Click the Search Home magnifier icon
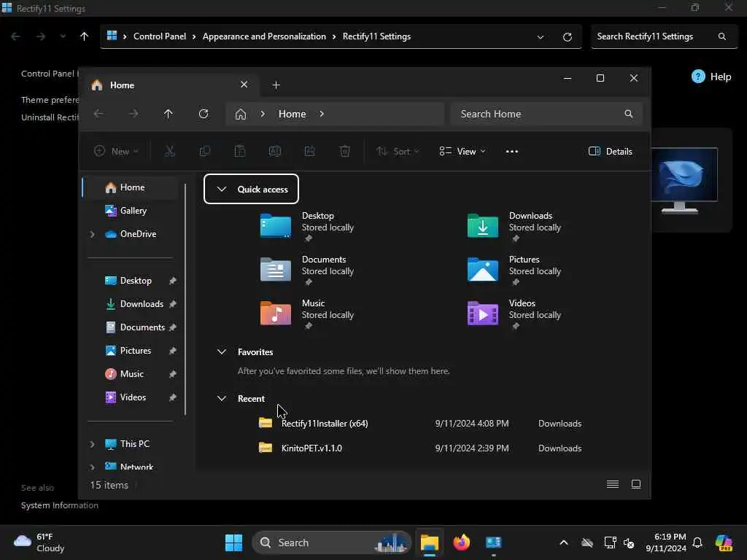Screen dimensions: 747x560 click(x=628, y=114)
